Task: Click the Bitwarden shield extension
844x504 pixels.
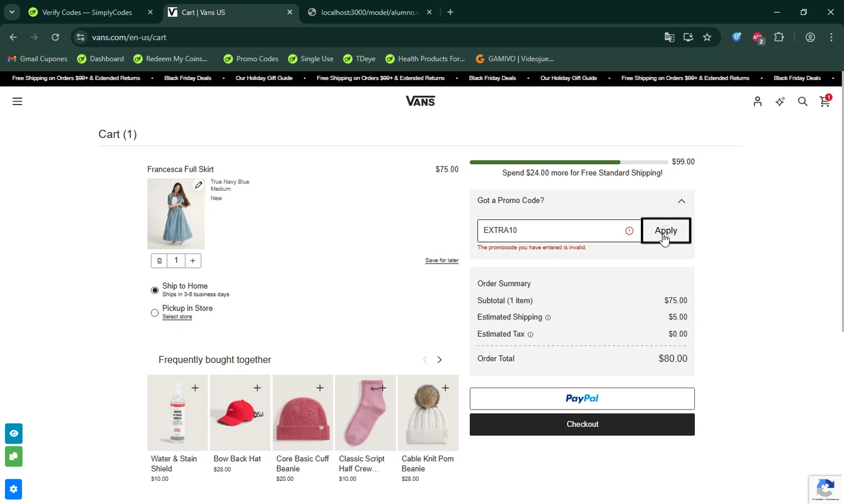Action: (737, 37)
